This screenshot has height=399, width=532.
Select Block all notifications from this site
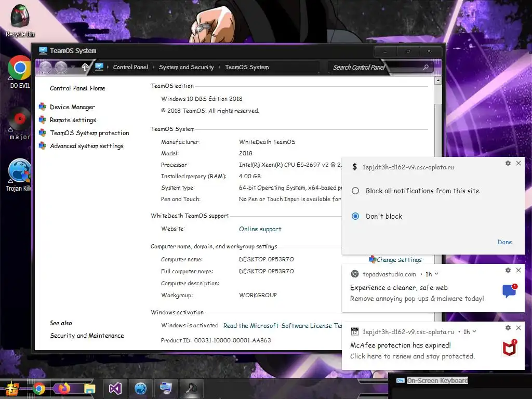(355, 191)
